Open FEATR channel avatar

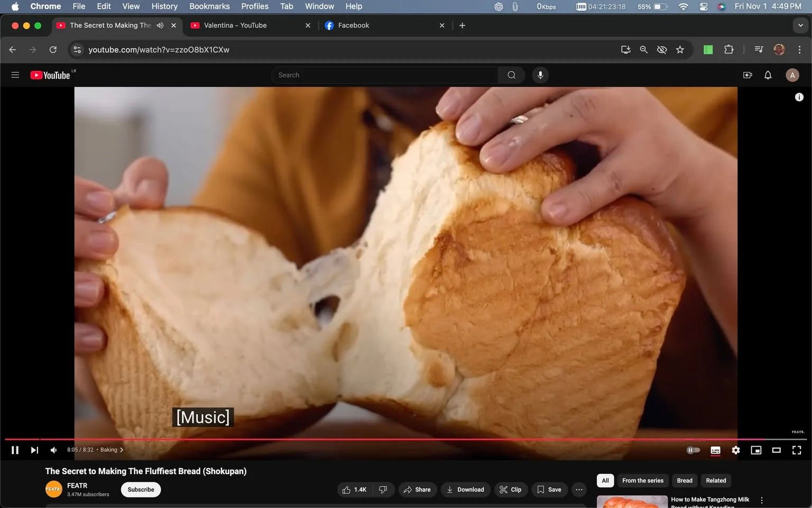53,489
